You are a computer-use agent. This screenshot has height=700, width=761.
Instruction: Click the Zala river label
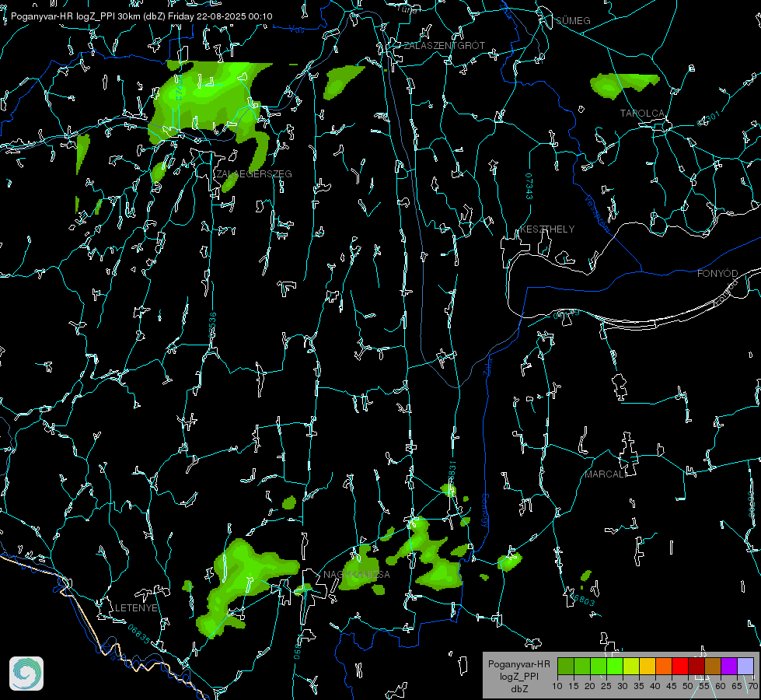coord(488,366)
